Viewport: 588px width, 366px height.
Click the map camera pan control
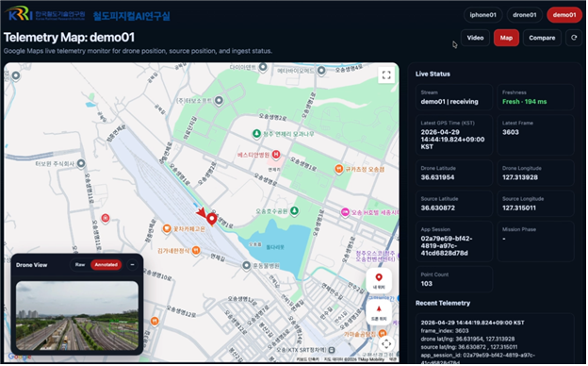pyautogui.click(x=386, y=343)
